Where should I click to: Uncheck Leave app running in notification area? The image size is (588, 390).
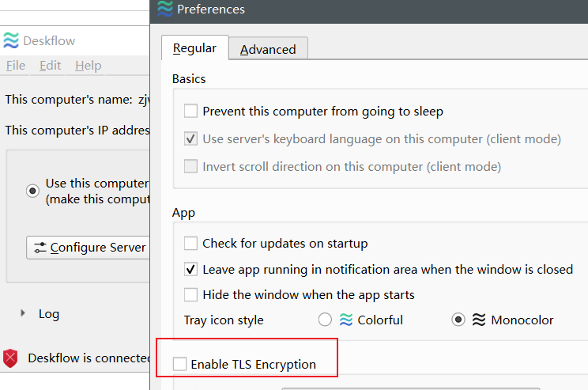click(x=190, y=269)
